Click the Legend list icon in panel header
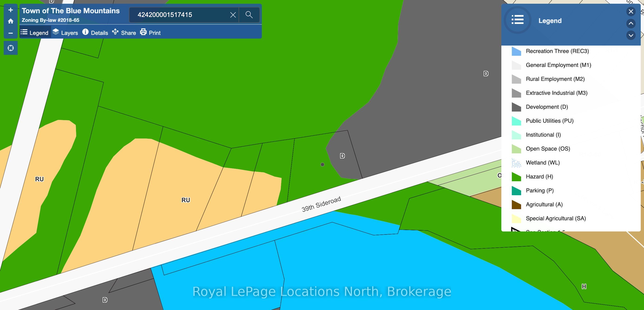This screenshot has width=644, height=310. tap(517, 20)
